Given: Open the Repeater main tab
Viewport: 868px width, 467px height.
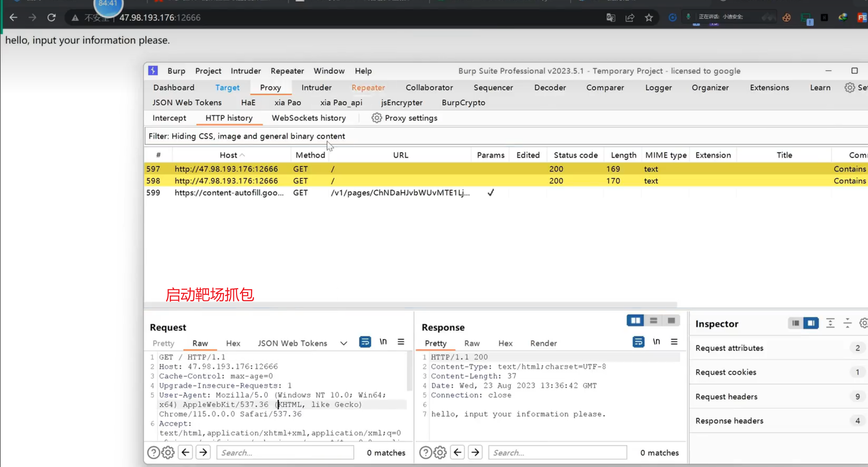Looking at the screenshot, I should (x=368, y=87).
